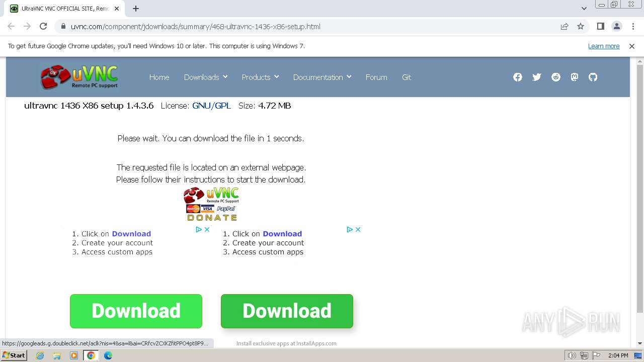The width and height of the screenshot is (644, 362).
Task: Click the left green Download button
Action: [136, 311]
